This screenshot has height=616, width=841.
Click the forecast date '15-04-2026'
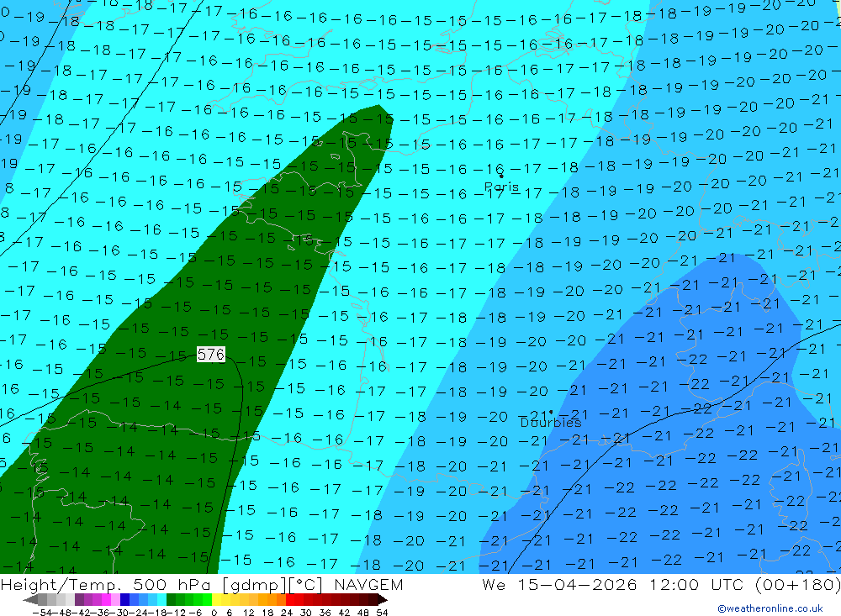[577, 584]
